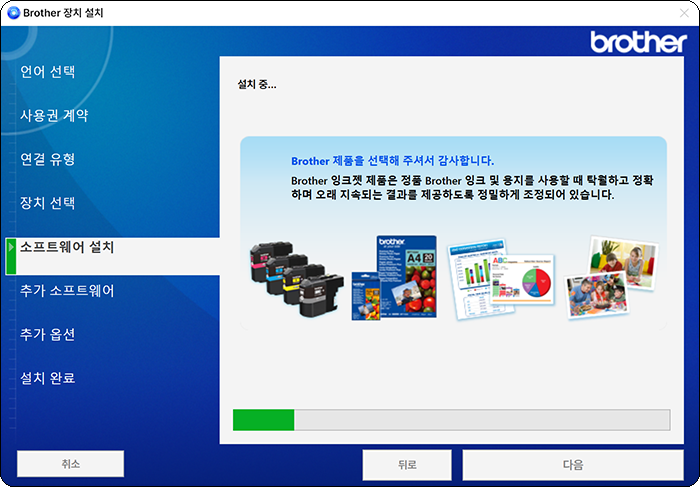The image size is (700, 487).
Task: Select the 설치 완료 step
Action: pyautogui.click(x=47, y=378)
